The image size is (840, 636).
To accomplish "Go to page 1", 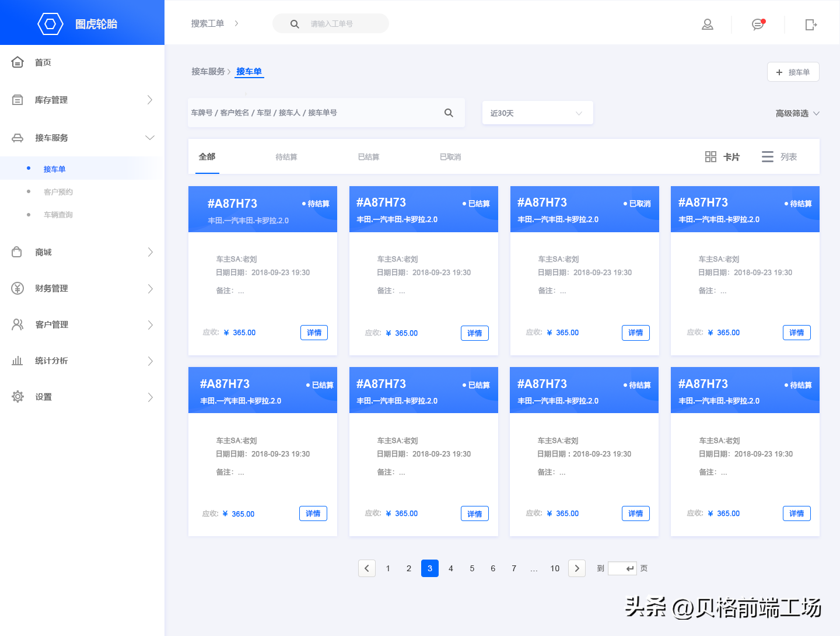I will coord(388,568).
